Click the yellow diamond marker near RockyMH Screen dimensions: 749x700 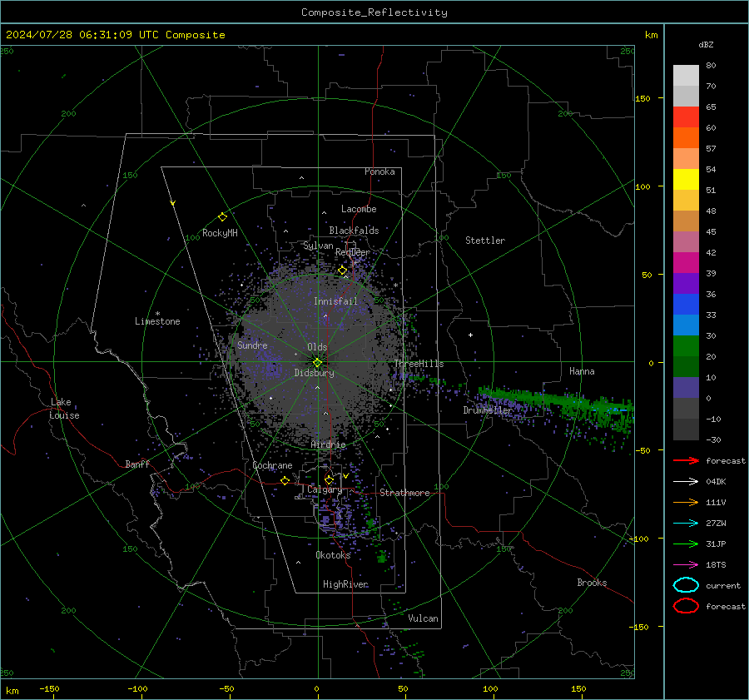222,217
